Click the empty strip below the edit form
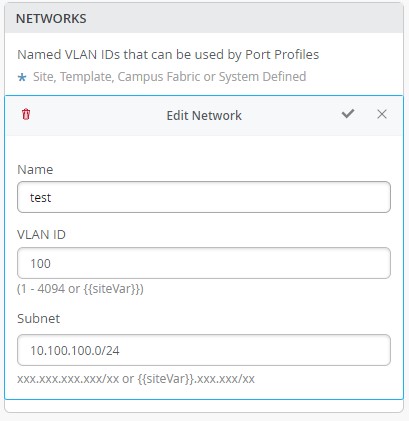 pyautogui.click(x=204, y=406)
